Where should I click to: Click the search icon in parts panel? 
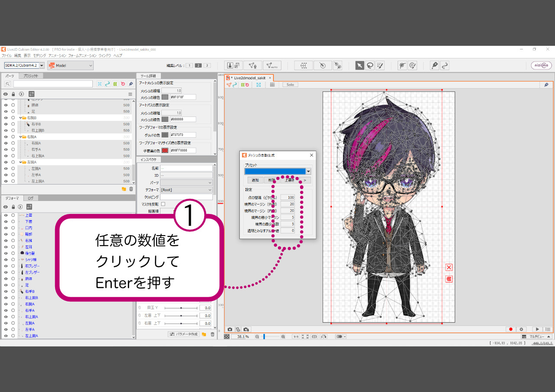click(8, 84)
